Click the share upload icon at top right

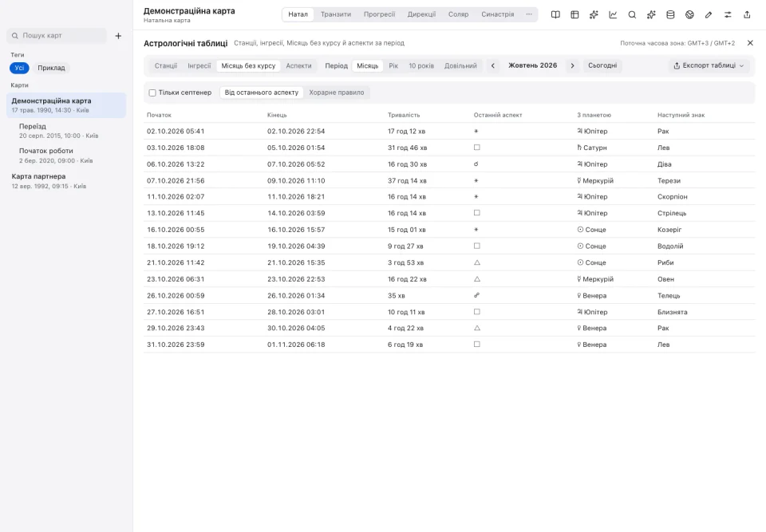747,14
